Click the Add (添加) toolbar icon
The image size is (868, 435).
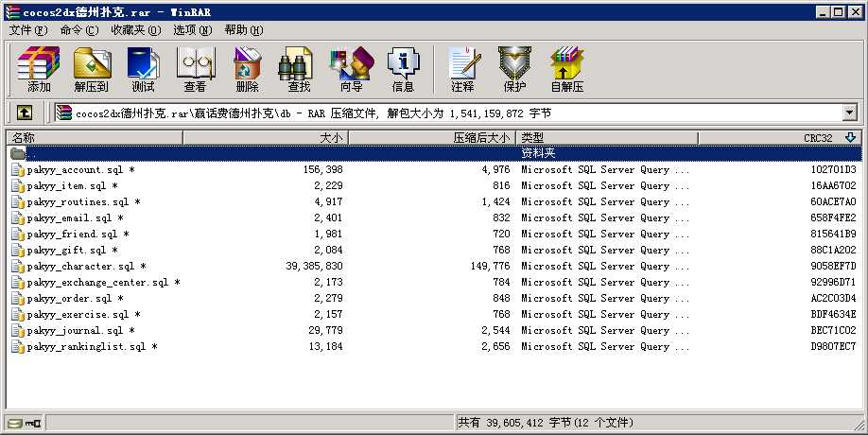point(39,70)
